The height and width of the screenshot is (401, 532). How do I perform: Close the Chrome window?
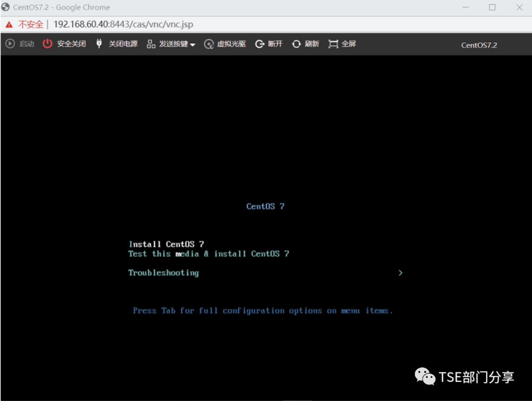pyautogui.click(x=520, y=7)
